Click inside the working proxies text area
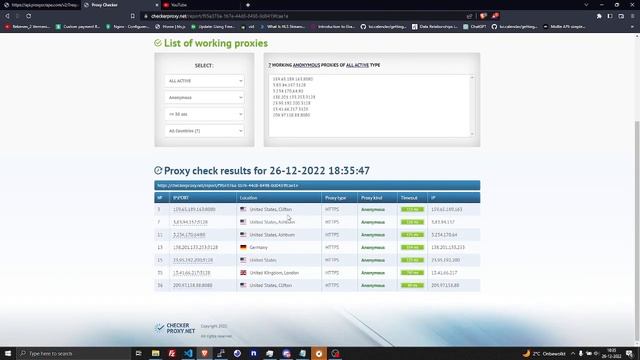 [x=369, y=106]
